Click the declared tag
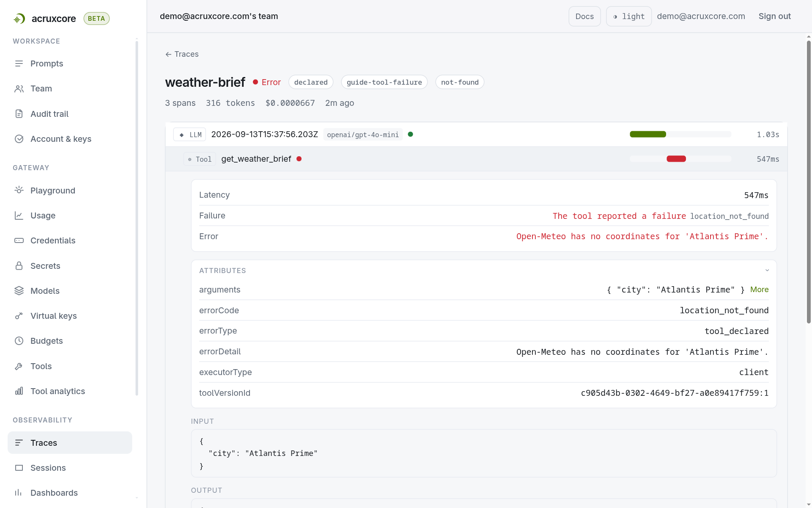Image resolution: width=812 pixels, height=508 pixels. tap(311, 82)
